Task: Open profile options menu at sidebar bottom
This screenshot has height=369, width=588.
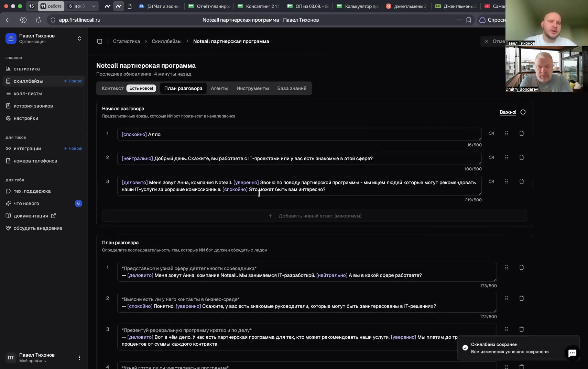Action: click(x=79, y=358)
